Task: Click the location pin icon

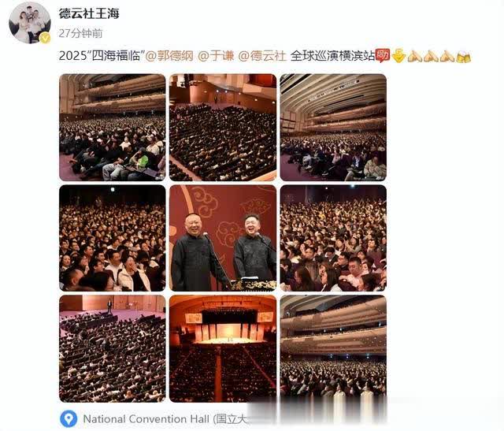Action: (69, 419)
